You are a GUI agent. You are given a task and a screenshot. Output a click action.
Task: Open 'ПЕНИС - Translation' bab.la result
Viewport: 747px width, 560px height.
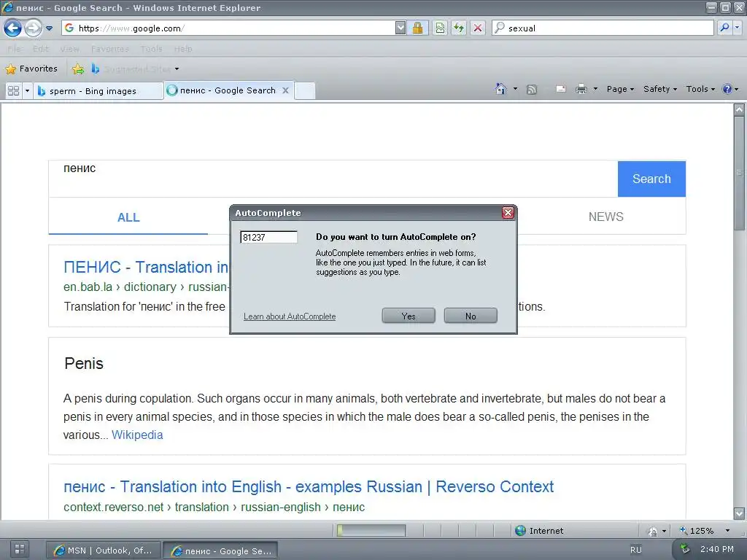click(x=146, y=267)
